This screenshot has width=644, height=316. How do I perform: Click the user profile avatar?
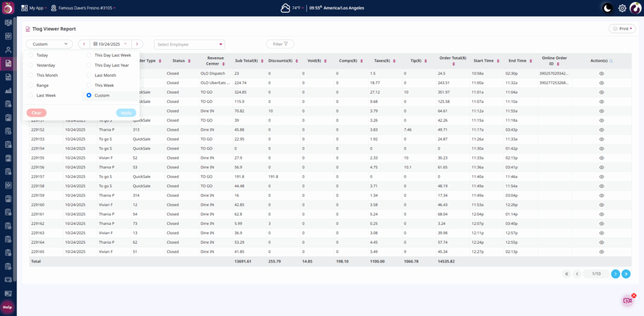pyautogui.click(x=635, y=8)
